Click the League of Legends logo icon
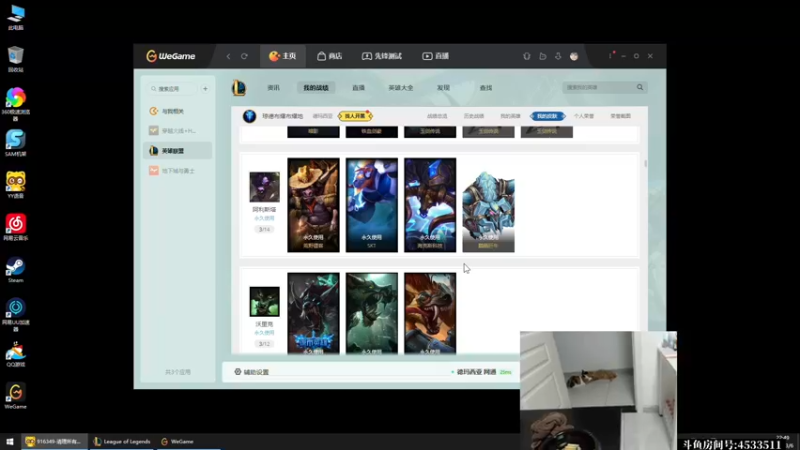Screen dimensions: 800x450 point(239,88)
